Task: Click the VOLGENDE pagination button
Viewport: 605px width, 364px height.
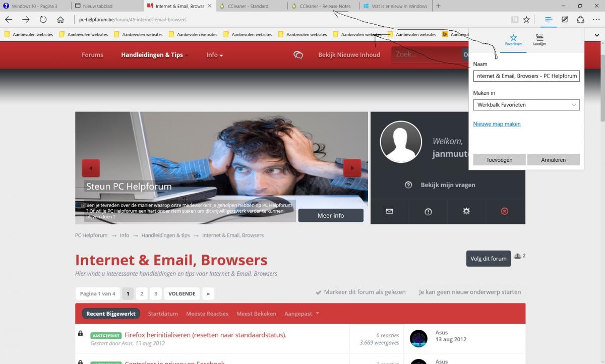Action: 181,293
